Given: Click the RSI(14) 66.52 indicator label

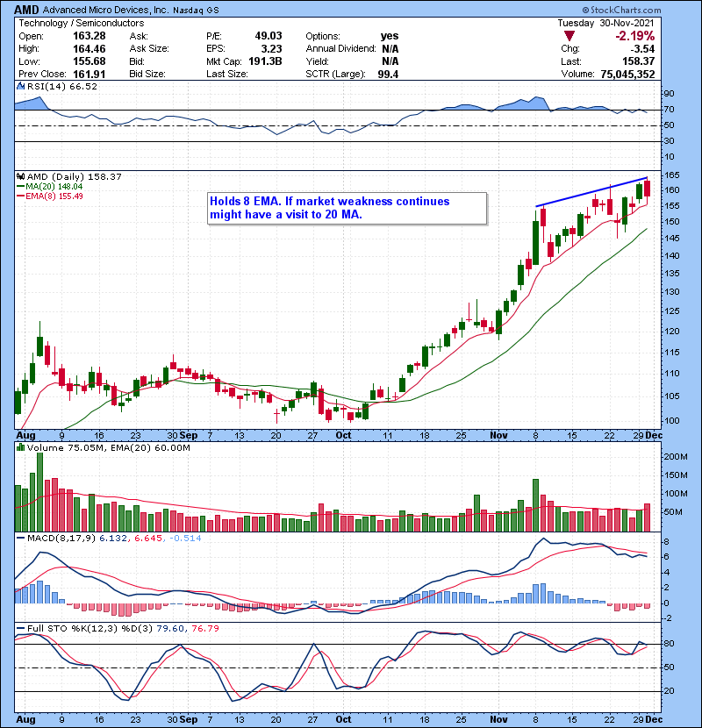Looking at the screenshot, I should [61, 86].
